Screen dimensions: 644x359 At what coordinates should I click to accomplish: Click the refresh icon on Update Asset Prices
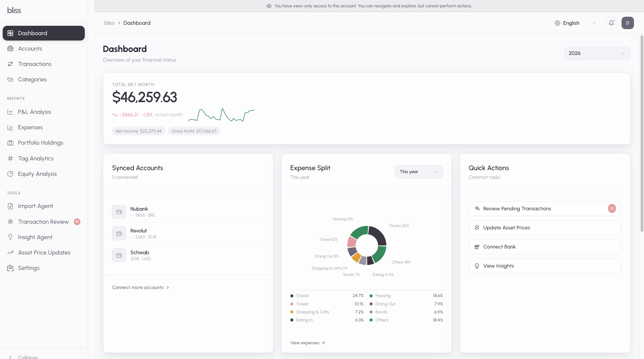pyautogui.click(x=477, y=228)
